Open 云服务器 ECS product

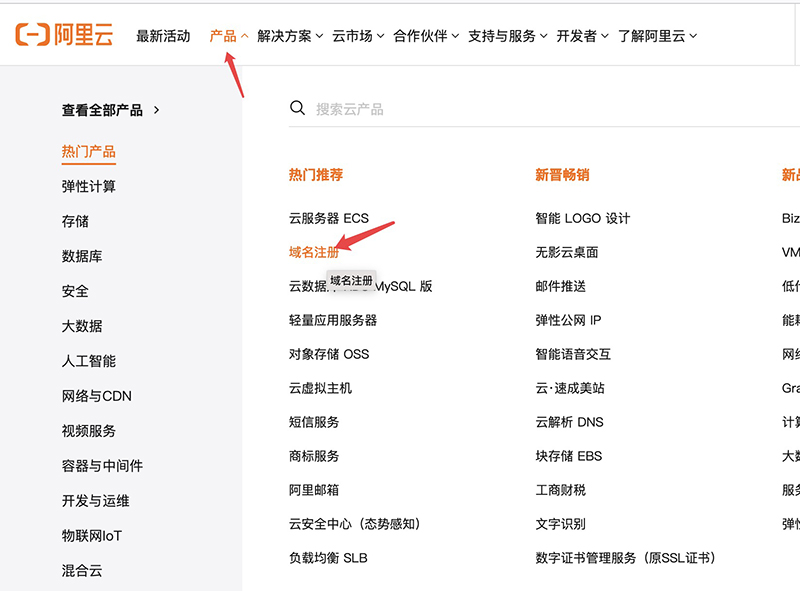point(329,218)
